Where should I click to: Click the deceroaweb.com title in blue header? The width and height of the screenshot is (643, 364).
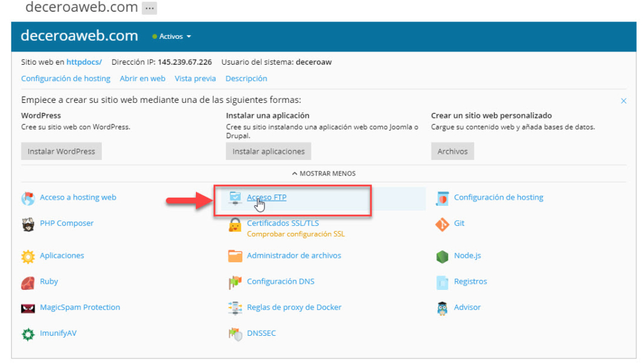click(x=79, y=36)
